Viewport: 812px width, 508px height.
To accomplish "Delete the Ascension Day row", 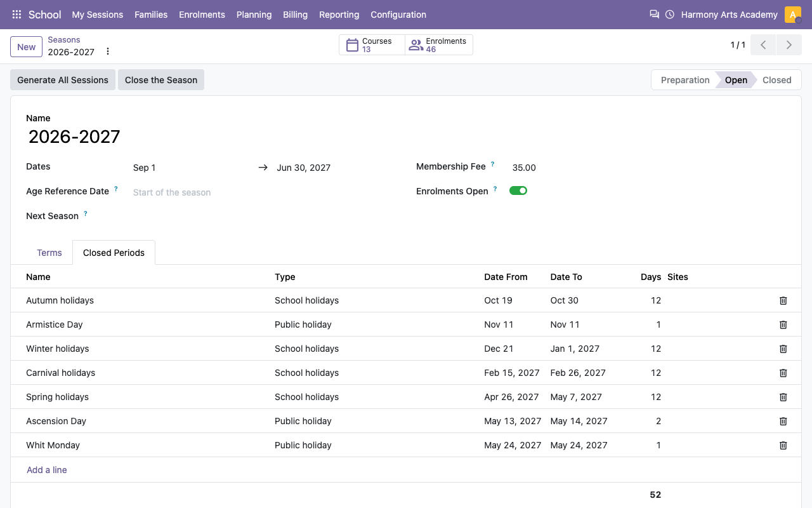I will pyautogui.click(x=783, y=421).
